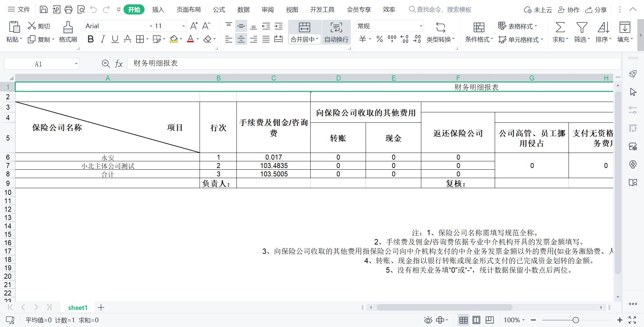Switch to page layout view icon
This screenshot has height=327, width=644.
pyautogui.click(x=476, y=320)
